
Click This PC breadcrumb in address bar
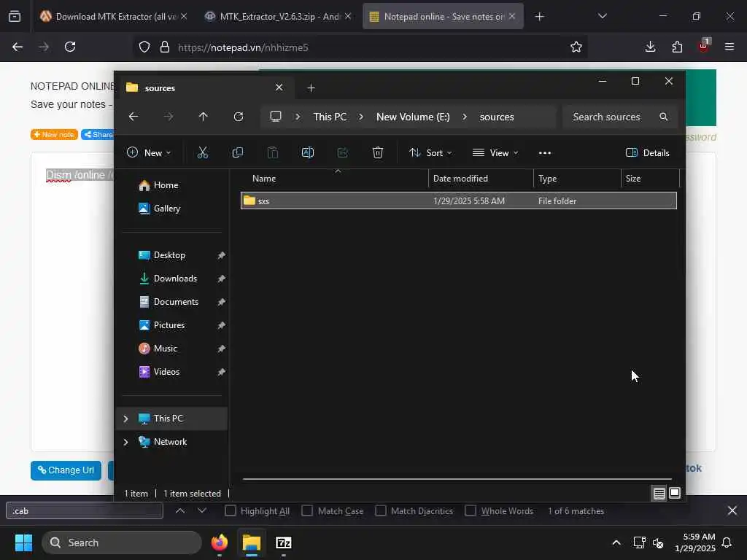[x=330, y=117]
